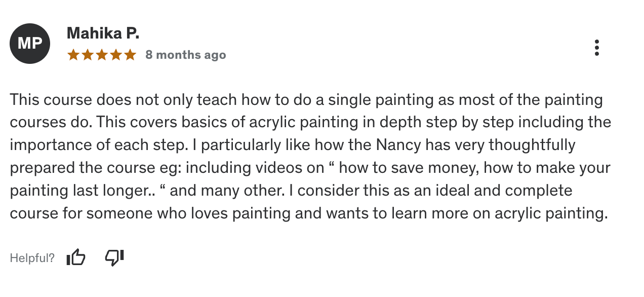Click the line starting 'importance of each step'

(x=292, y=145)
